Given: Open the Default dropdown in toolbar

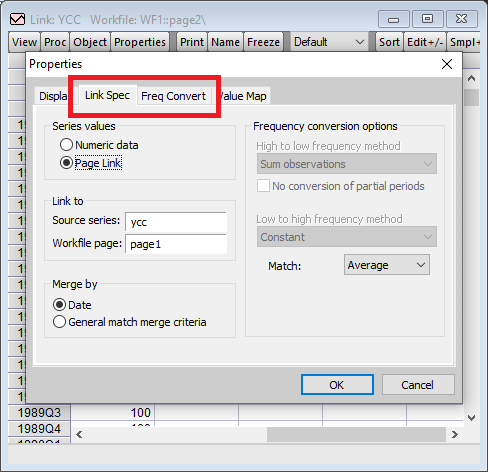Looking at the screenshot, I should (x=329, y=42).
